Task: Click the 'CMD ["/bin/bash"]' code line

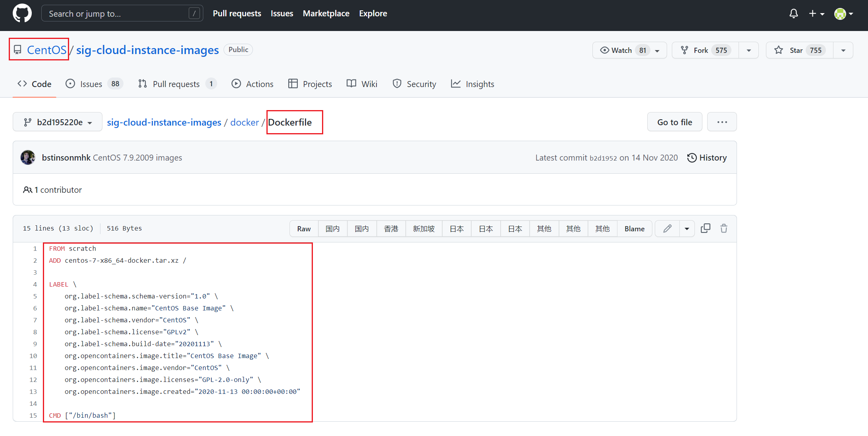Action: 83,415
